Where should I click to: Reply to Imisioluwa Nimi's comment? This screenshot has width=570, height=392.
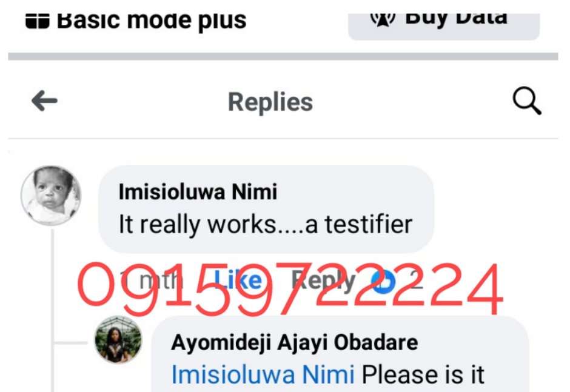(324, 281)
